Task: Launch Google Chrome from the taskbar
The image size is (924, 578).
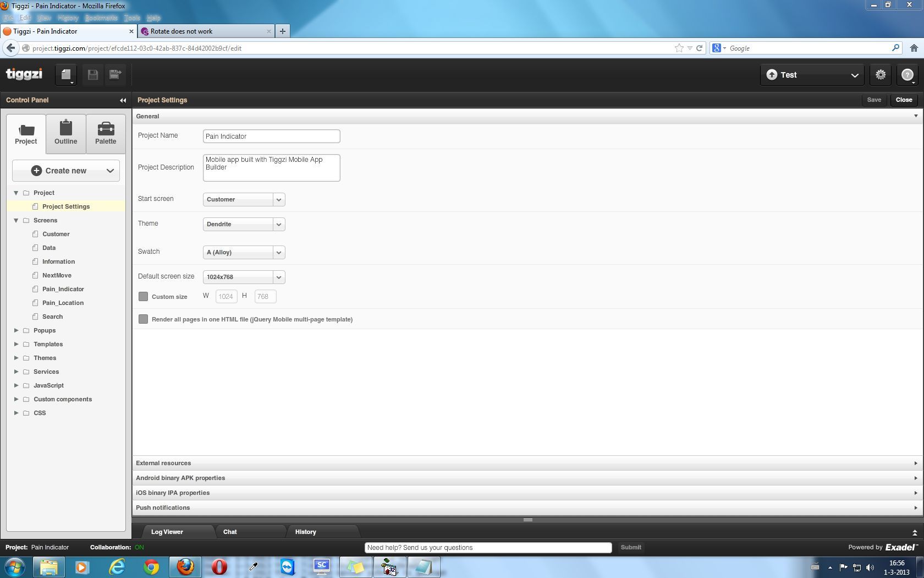Action: 151,566
